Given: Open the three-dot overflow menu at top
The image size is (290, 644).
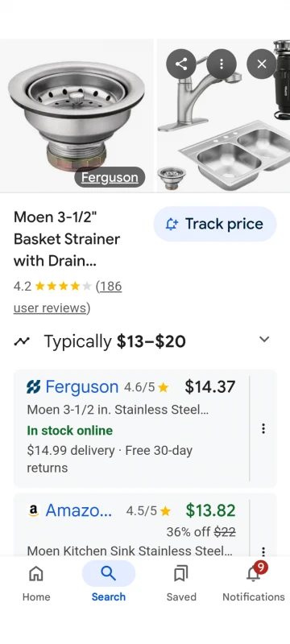Looking at the screenshot, I should pos(222,64).
